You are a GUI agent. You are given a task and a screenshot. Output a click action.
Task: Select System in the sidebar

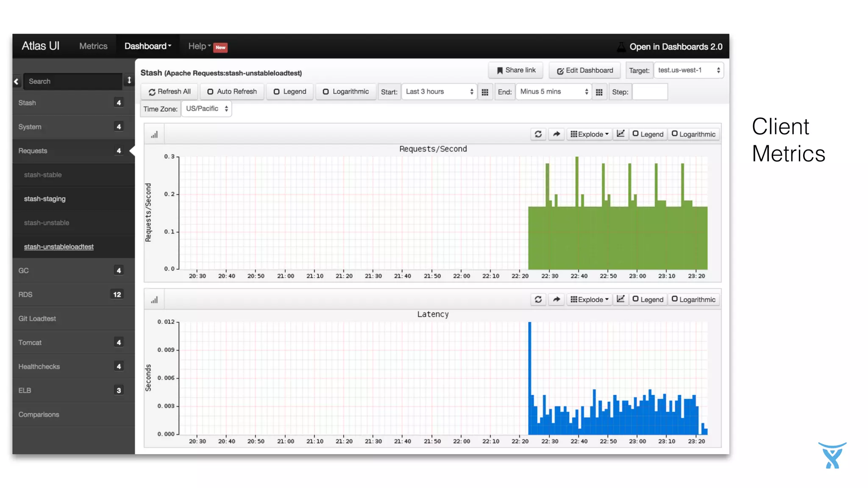pyautogui.click(x=74, y=127)
